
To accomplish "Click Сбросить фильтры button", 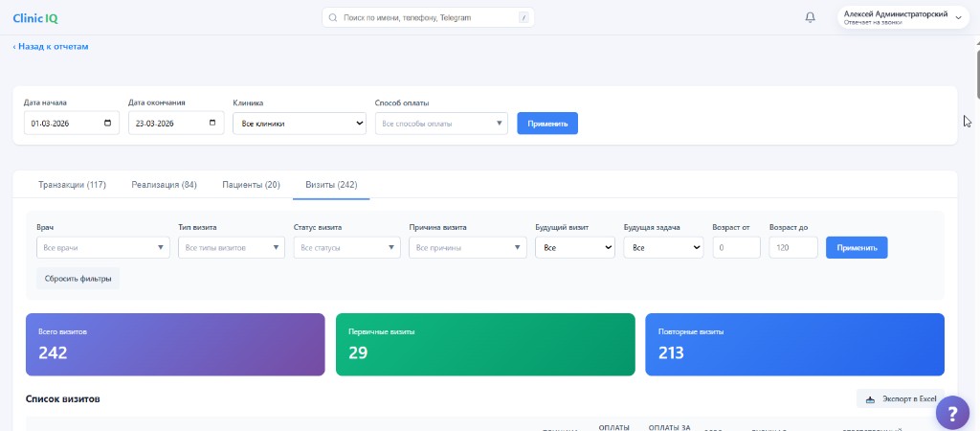I will pos(78,279).
